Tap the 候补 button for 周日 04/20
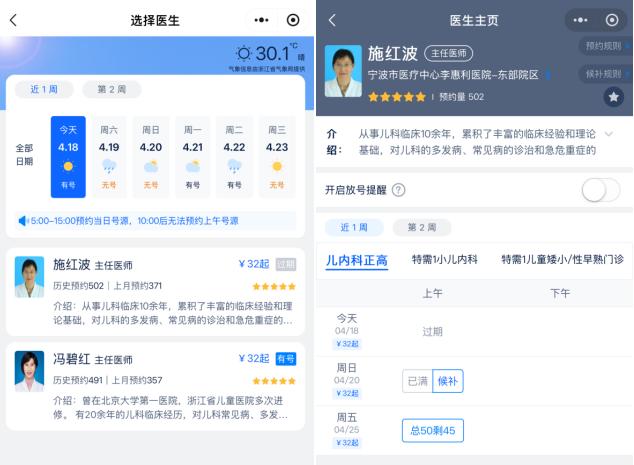The height and width of the screenshot is (465, 634). click(448, 381)
